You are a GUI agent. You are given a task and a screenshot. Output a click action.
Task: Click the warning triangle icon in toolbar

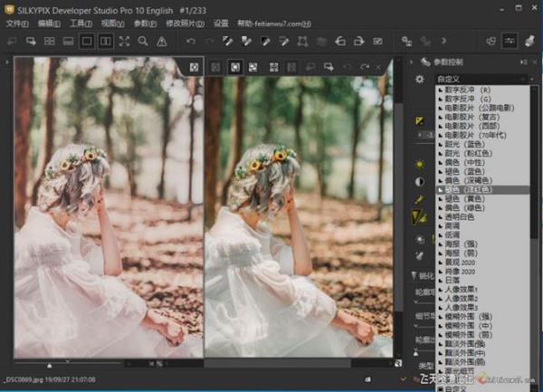[161, 42]
